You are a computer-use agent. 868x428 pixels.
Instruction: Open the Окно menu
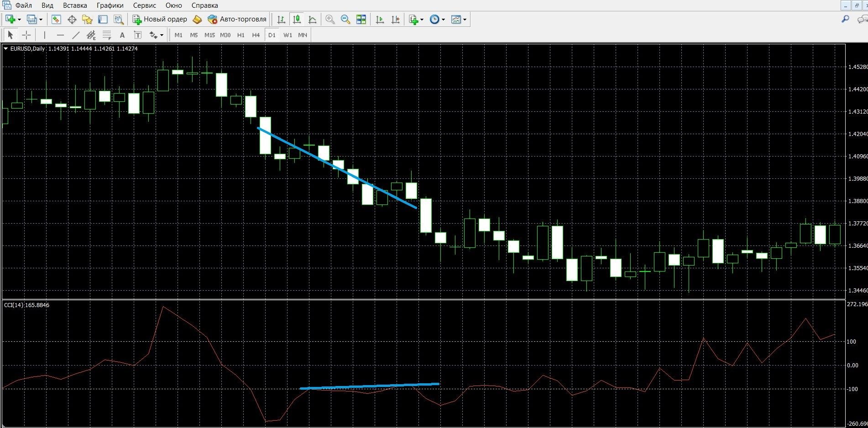pos(173,5)
